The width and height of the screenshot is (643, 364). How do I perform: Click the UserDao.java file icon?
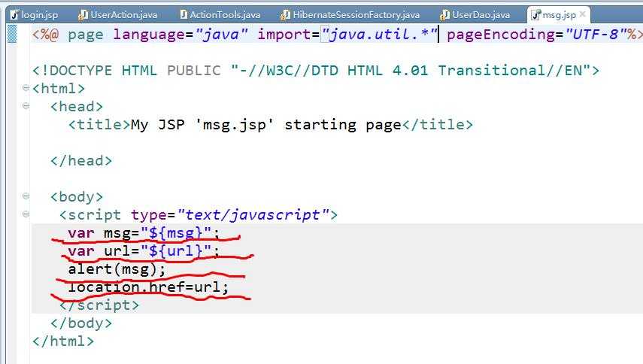pos(444,15)
